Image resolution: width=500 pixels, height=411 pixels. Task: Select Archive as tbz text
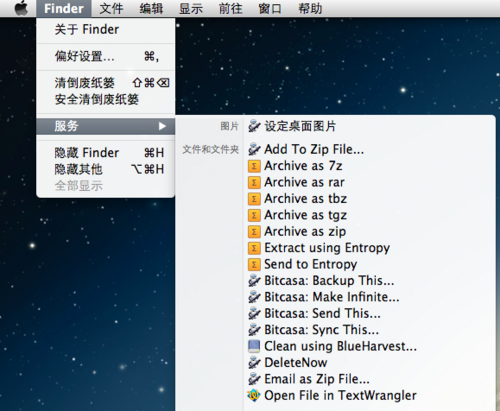(306, 199)
